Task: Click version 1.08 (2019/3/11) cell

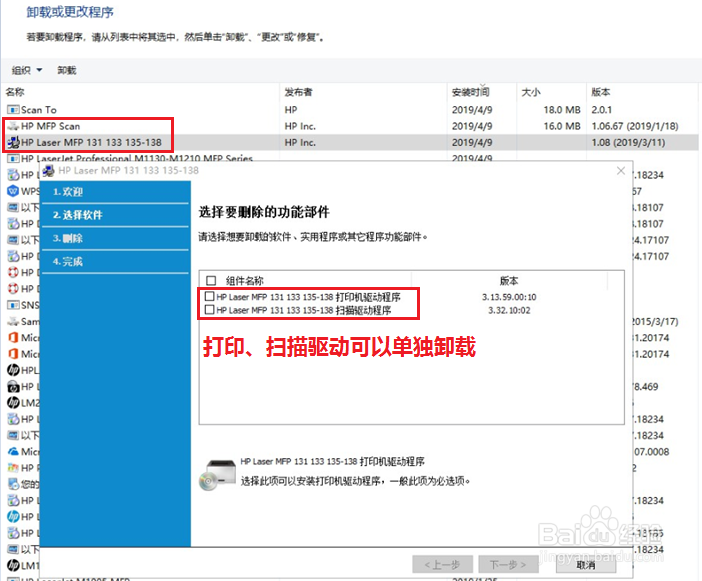Action: coord(628,142)
